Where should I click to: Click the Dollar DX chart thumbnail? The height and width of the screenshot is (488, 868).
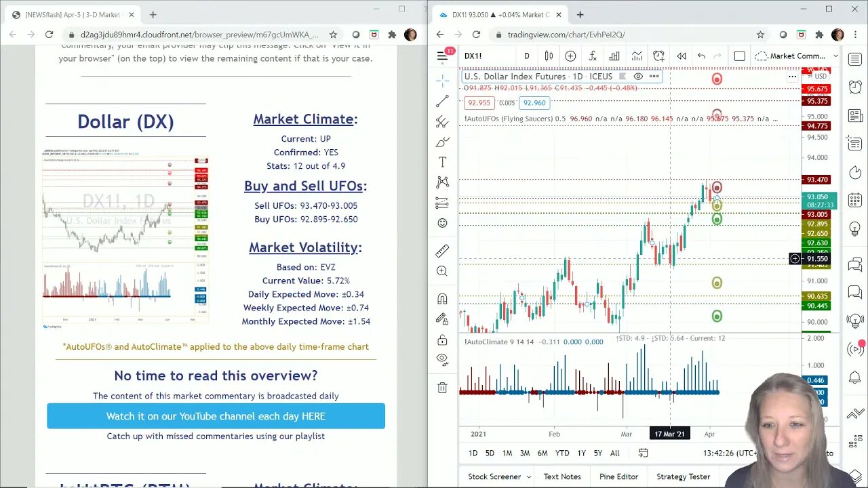[125, 239]
